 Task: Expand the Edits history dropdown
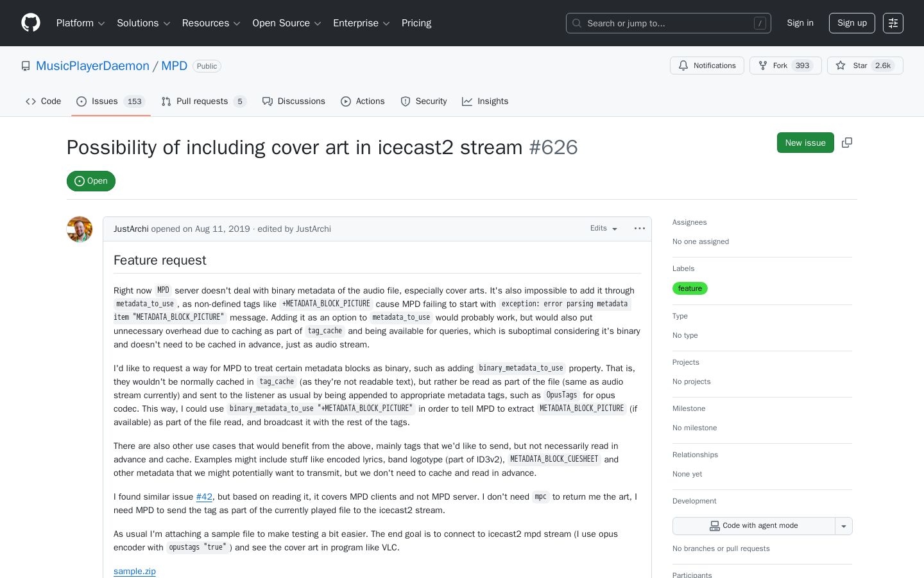click(x=604, y=229)
